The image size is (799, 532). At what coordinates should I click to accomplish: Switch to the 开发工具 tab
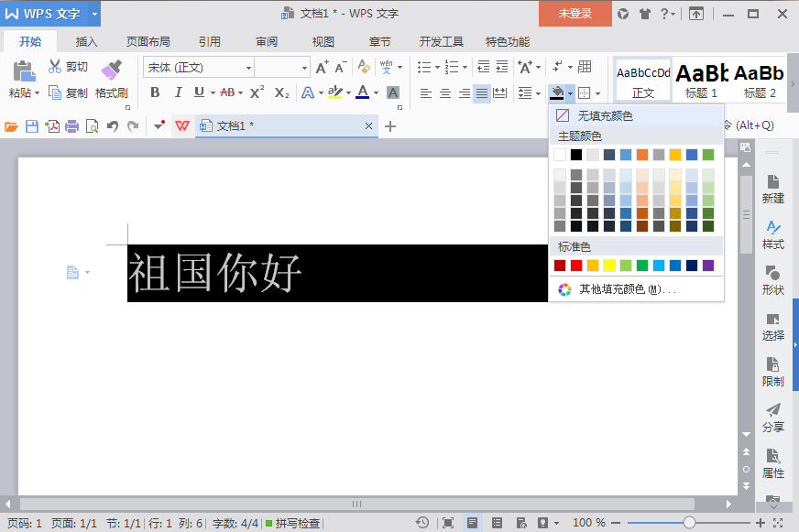pos(442,42)
